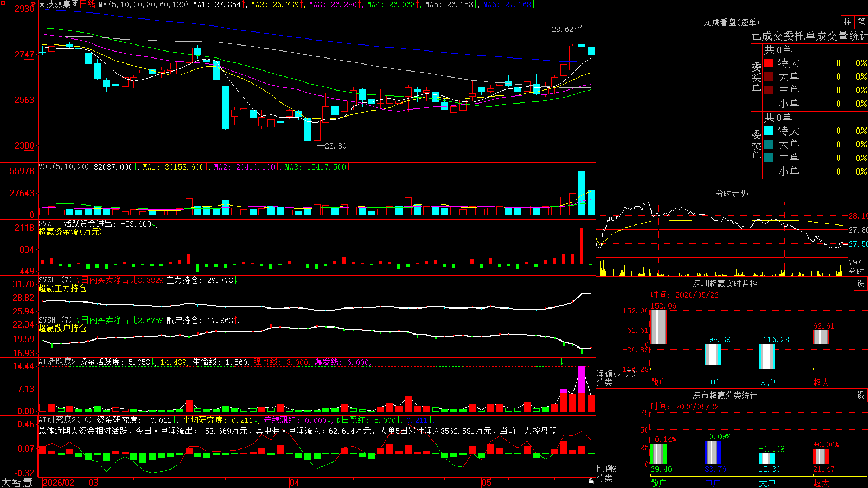Click the 超赢散户持仓 label
This screenshot has height=488, width=868.
(x=62, y=328)
